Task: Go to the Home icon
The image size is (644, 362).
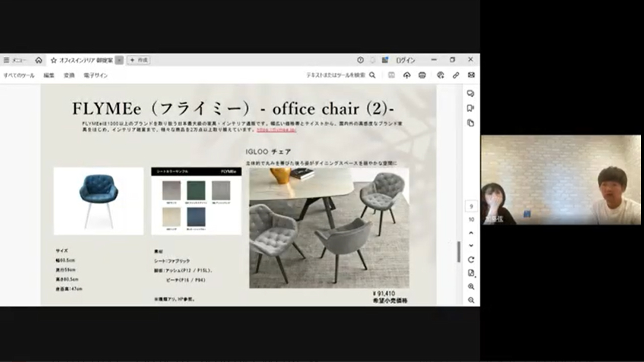Action: click(x=39, y=60)
